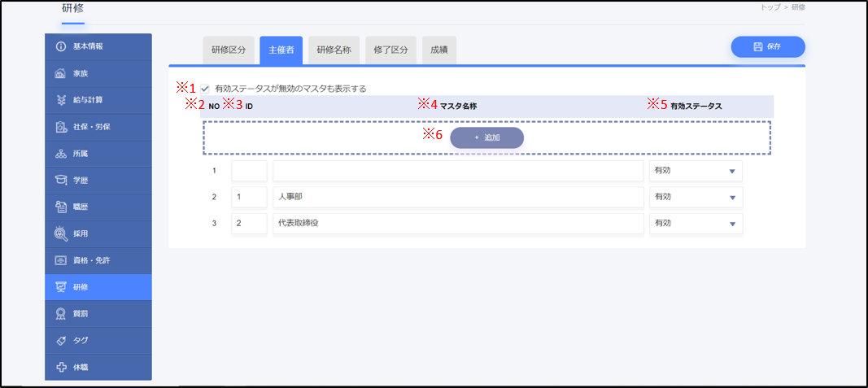
Task: Open 家族 in the sidebar menu
Action: click(98, 74)
